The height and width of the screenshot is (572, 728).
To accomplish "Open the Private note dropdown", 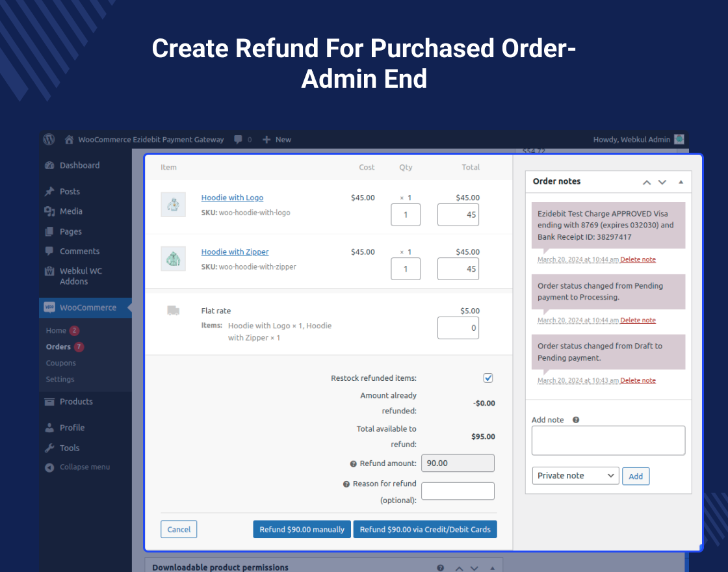I will coord(575,475).
